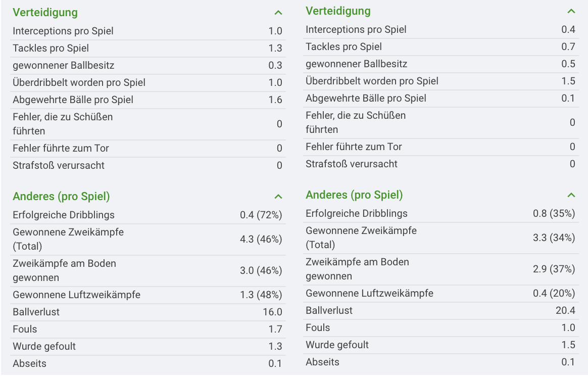Click the right Verteidigung heading

pyautogui.click(x=338, y=11)
